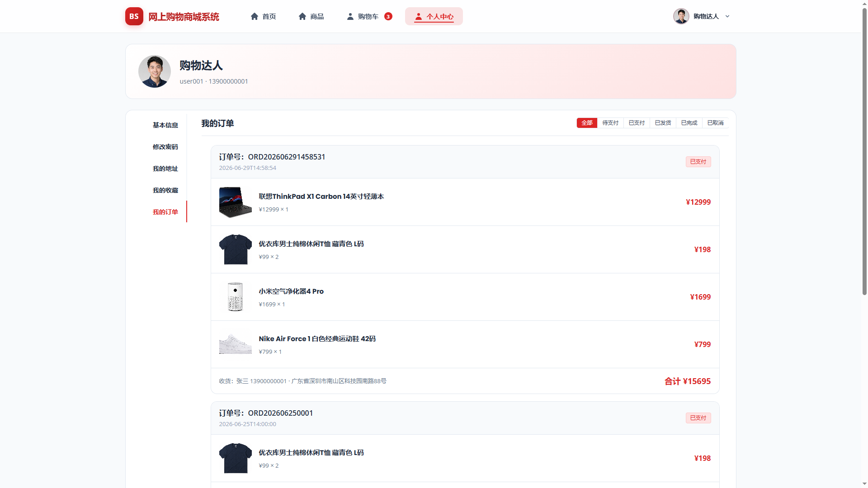Click the scrollbar down arrow
This screenshot has height=488, width=868.
(864, 484)
